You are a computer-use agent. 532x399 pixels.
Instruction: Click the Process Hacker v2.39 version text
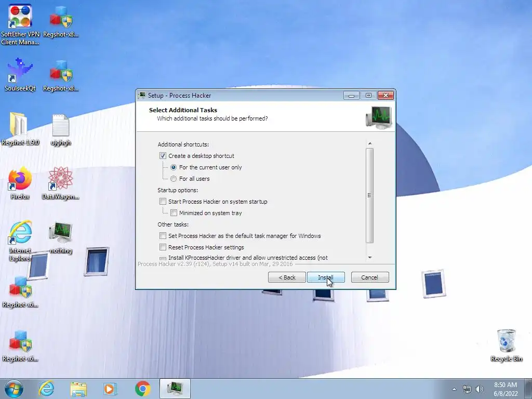[x=215, y=264]
